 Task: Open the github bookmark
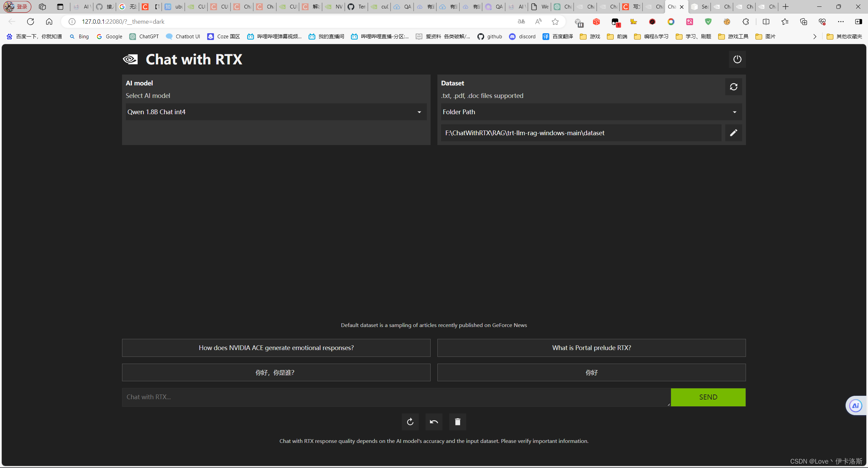click(490, 37)
